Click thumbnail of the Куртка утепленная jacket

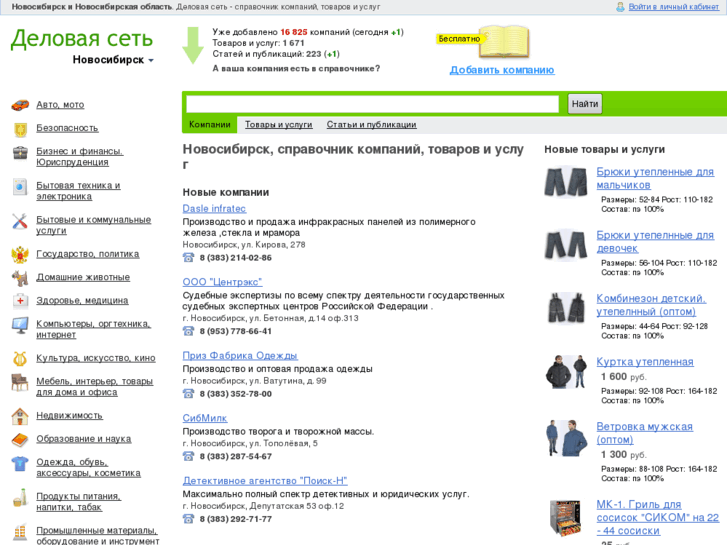[x=566, y=372]
